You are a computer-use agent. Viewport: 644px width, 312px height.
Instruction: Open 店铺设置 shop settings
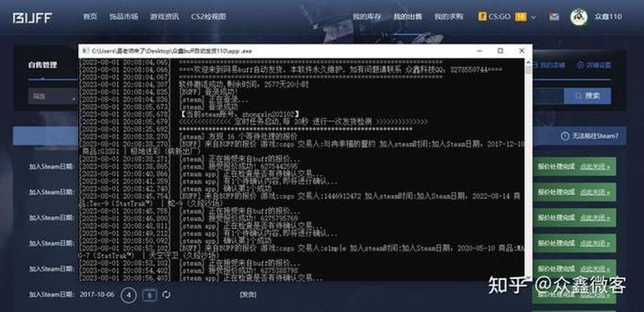pos(599,65)
